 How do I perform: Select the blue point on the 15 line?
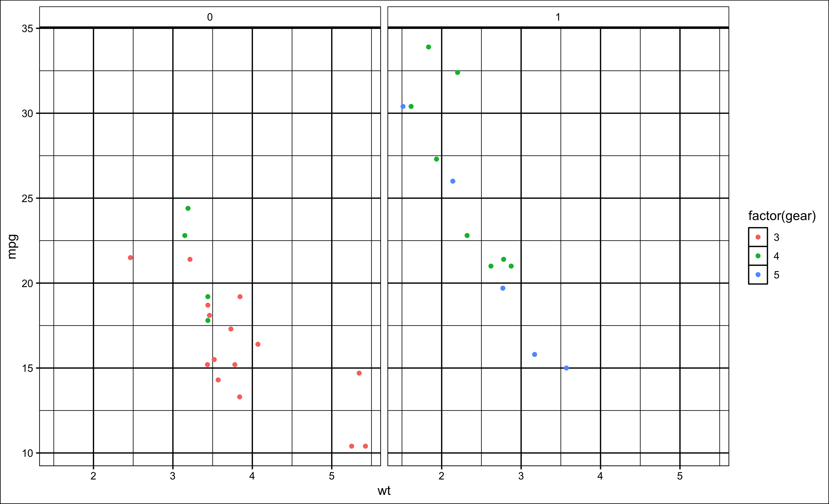pyautogui.click(x=567, y=368)
